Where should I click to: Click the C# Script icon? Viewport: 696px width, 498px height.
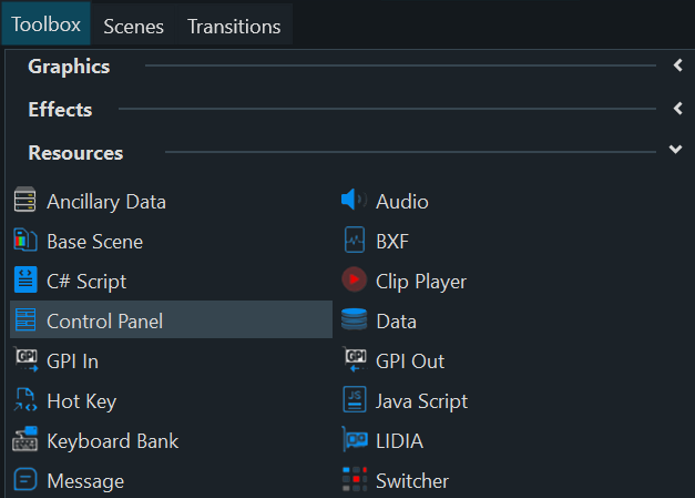(25, 281)
